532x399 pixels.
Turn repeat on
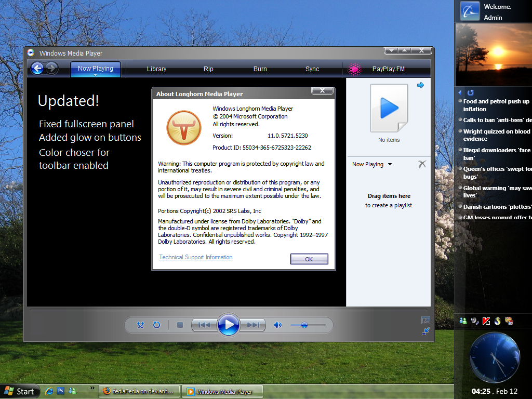pos(156,325)
